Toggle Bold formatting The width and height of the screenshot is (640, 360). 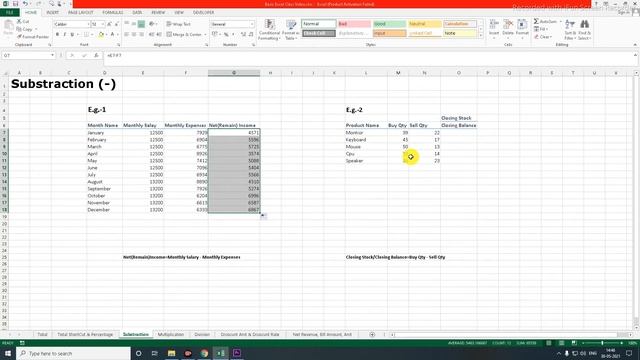57,35
